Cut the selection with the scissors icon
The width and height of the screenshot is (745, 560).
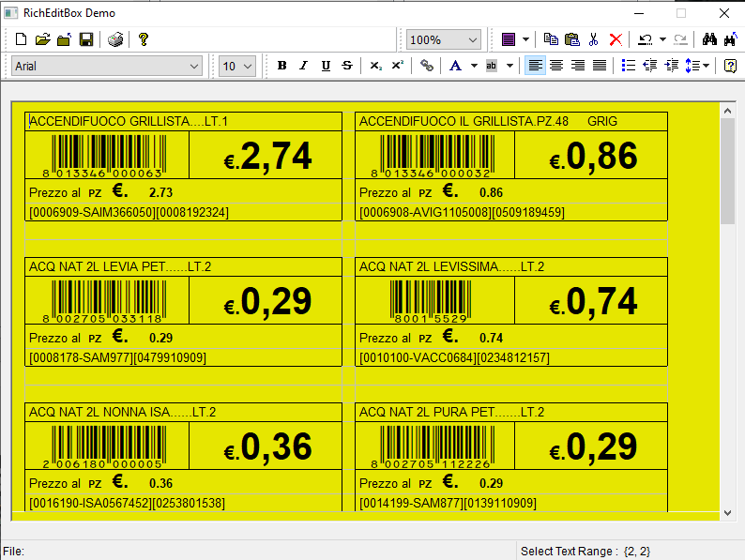click(x=593, y=39)
